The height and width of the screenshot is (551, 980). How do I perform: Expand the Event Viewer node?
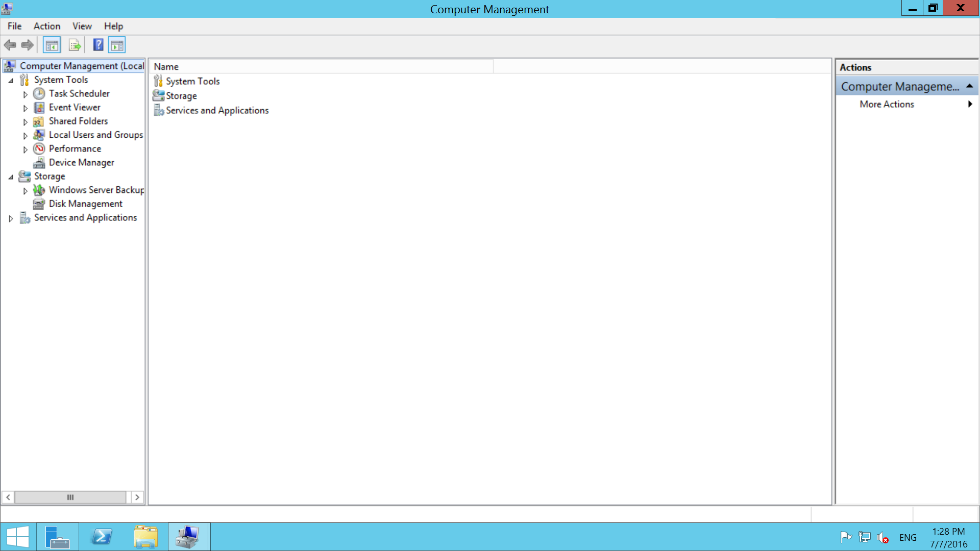pyautogui.click(x=25, y=108)
